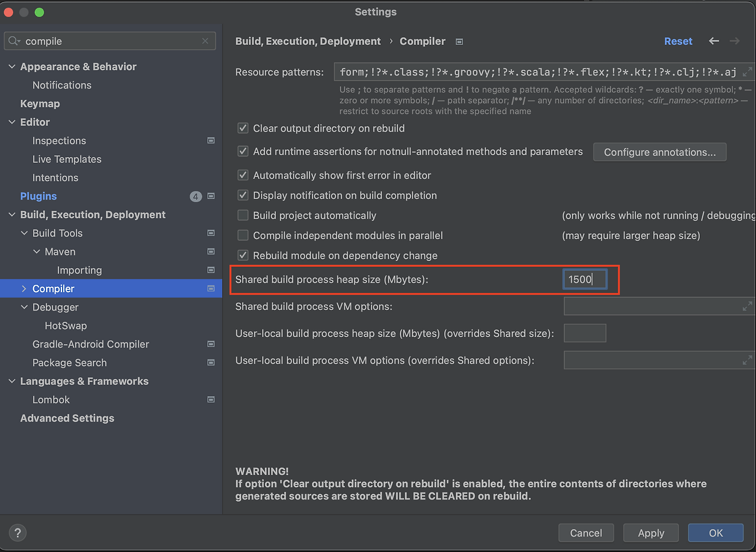
Task: Click the back navigation arrow near Reset
Action: coord(713,41)
